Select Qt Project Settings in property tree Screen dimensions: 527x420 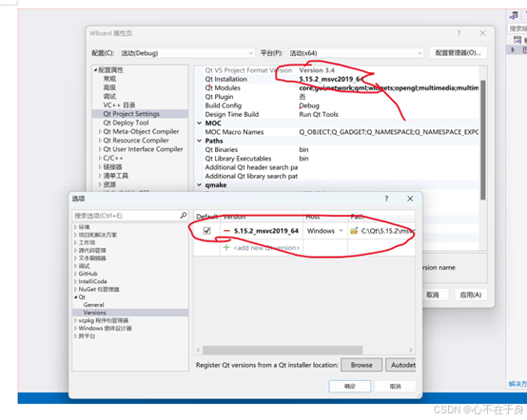click(131, 114)
